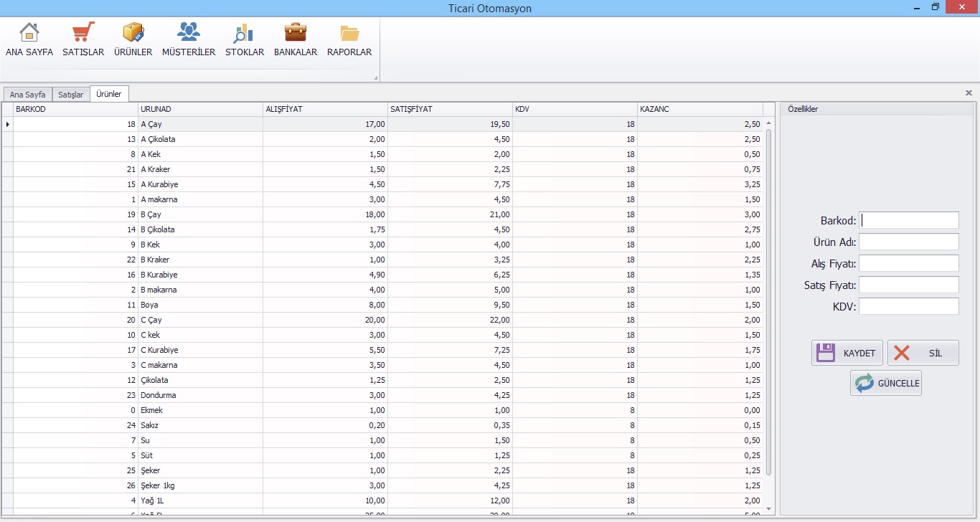Sort by the SATIŞFİYAT column header

coord(451,109)
